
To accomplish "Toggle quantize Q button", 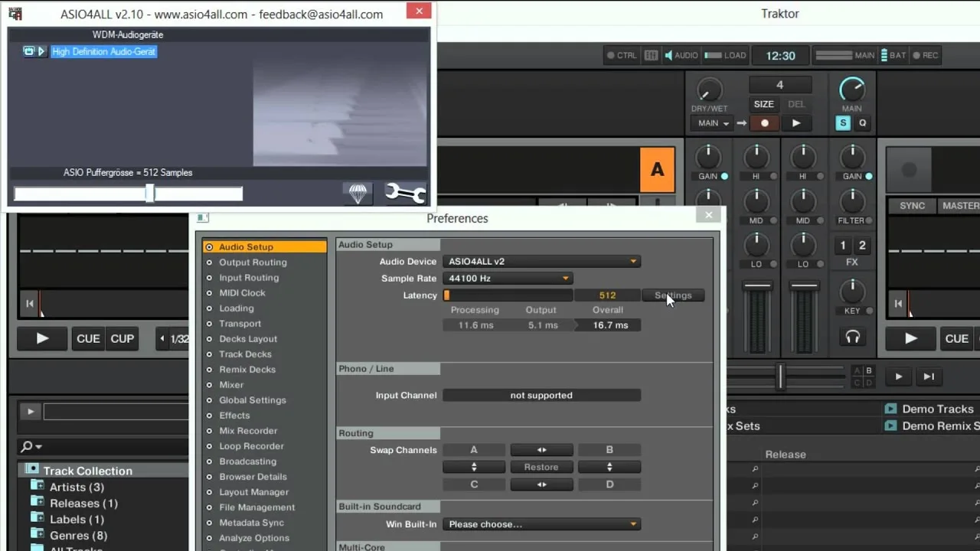I will [862, 123].
